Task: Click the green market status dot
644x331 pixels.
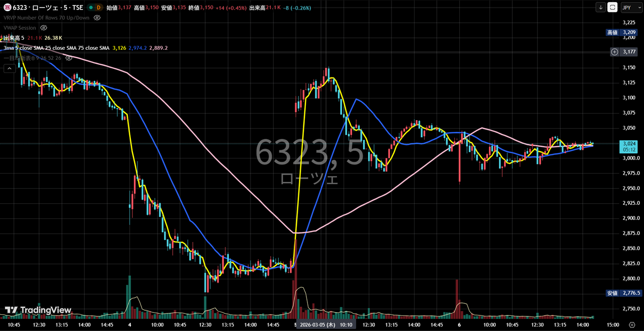Action: [x=90, y=8]
